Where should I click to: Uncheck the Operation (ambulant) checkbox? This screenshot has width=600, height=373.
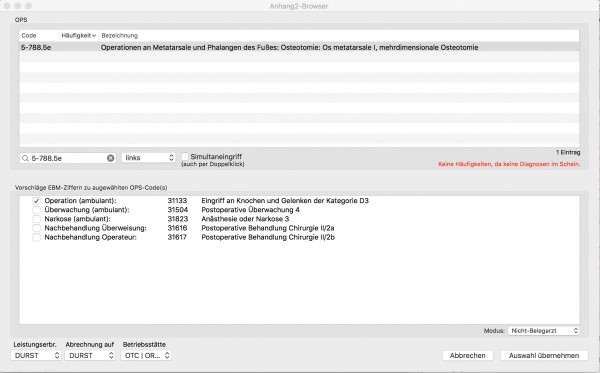coord(36,201)
